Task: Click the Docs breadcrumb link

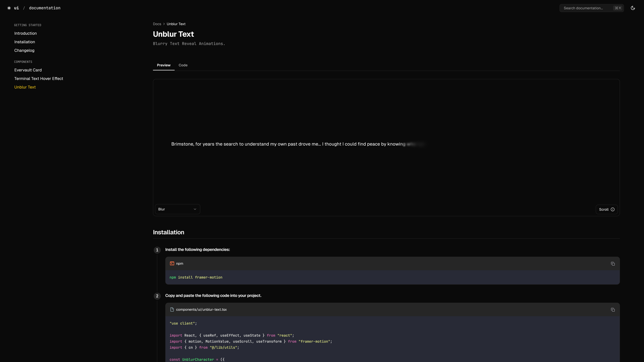Action: tap(157, 24)
